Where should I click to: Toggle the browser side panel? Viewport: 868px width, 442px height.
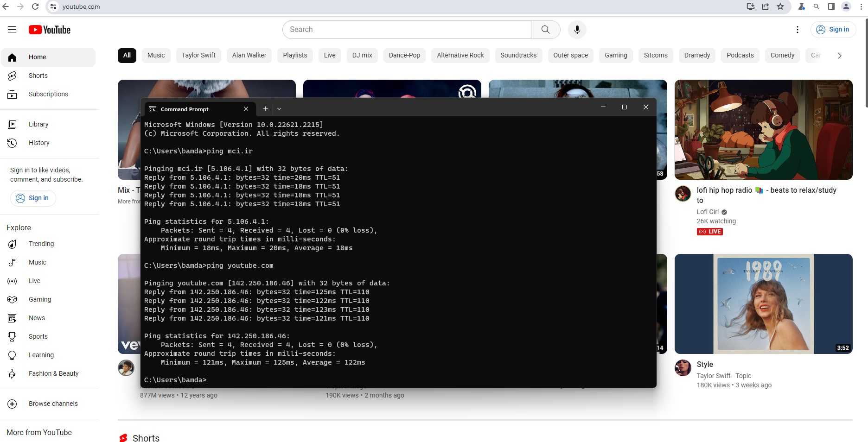pos(831,6)
